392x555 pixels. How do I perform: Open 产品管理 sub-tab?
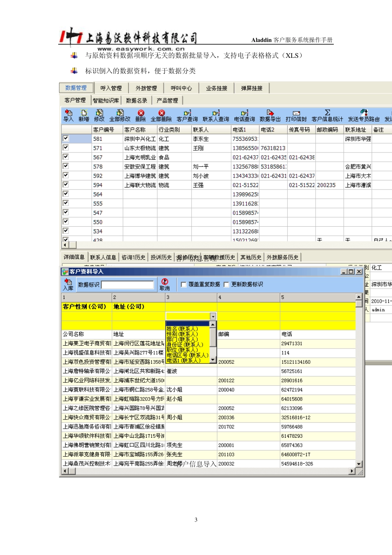pos(167,100)
